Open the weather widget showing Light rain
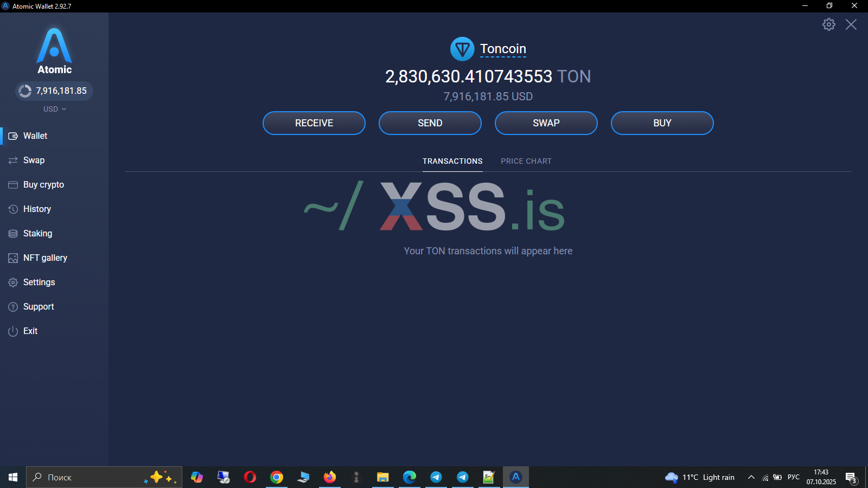Screen dimensions: 868x488 point(700,477)
